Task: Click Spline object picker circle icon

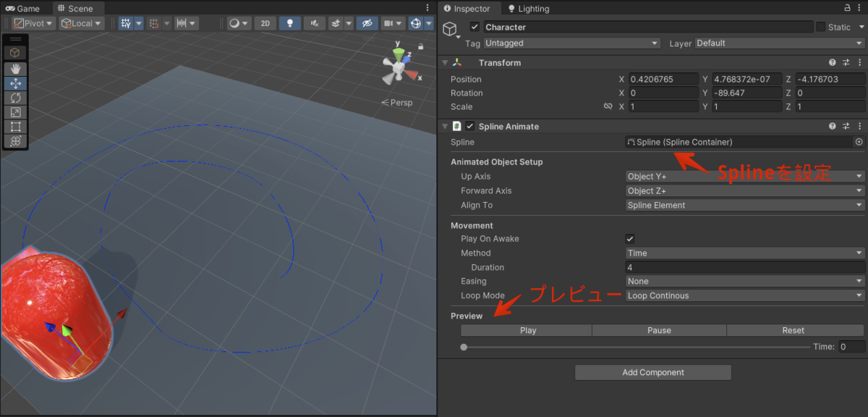Action: 859,142
